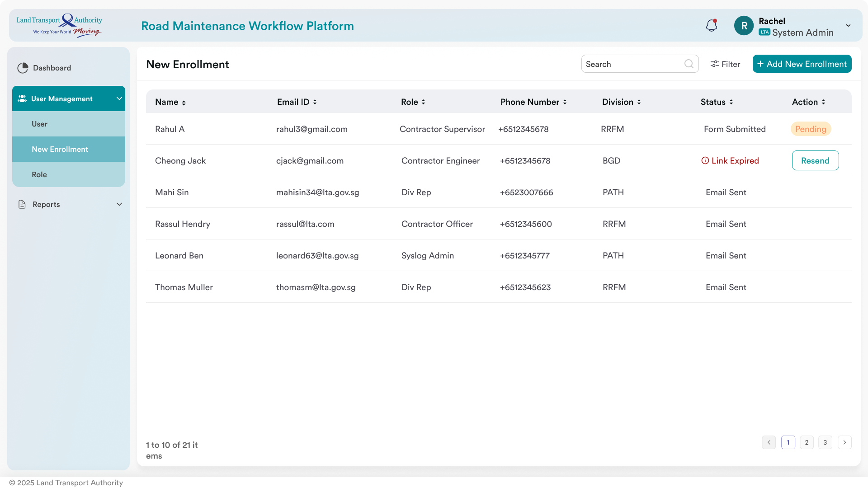Click the Reports document icon

point(22,204)
